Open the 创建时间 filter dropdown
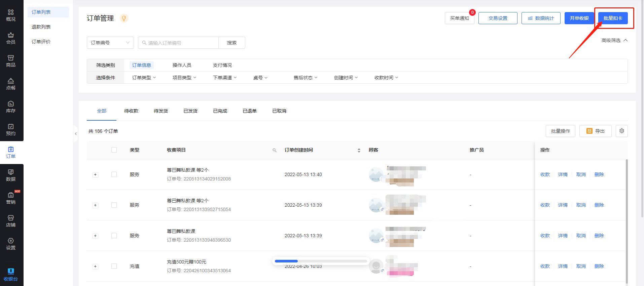This screenshot has width=644, height=286. [x=346, y=78]
